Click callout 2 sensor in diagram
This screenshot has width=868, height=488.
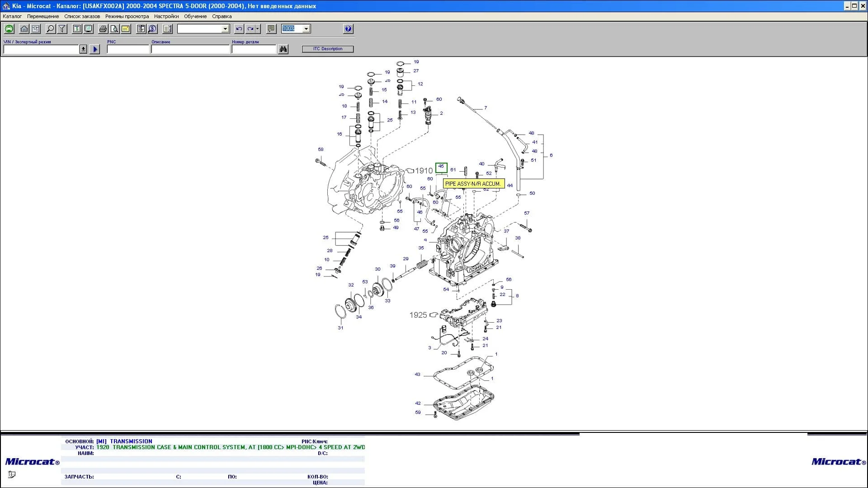(441, 113)
